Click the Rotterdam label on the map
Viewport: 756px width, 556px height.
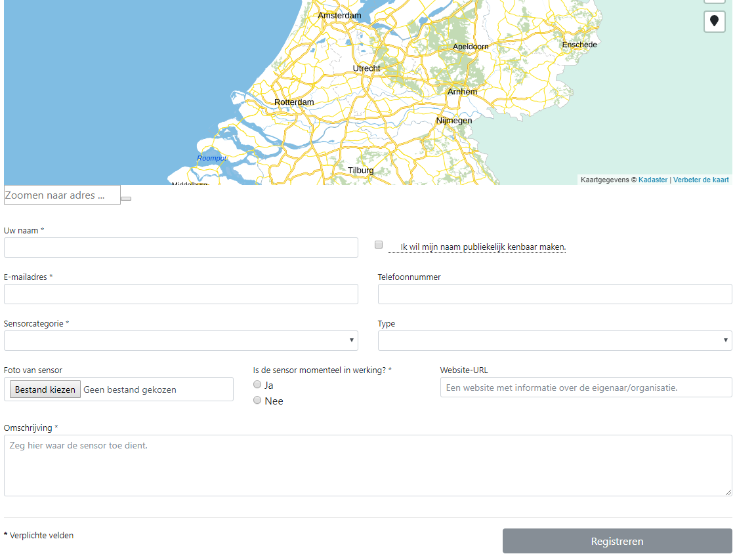294,102
